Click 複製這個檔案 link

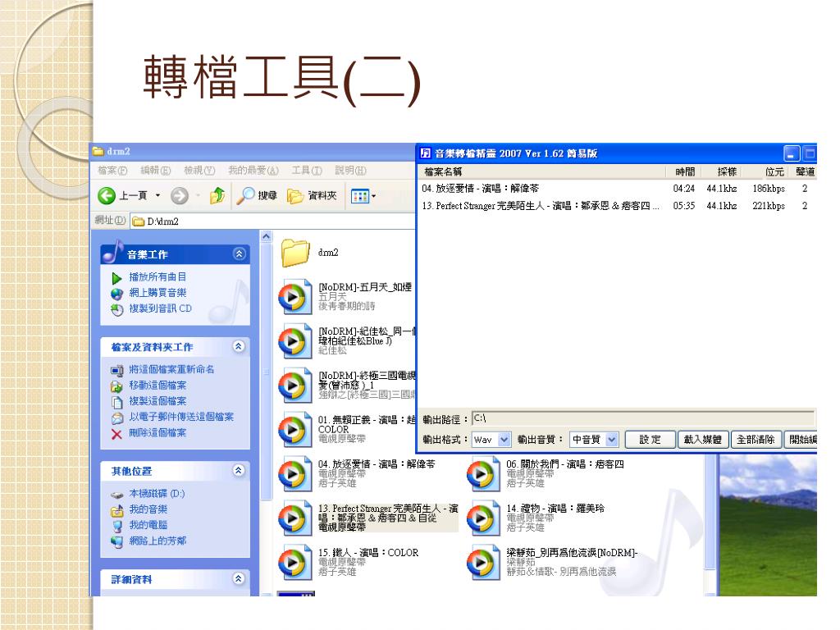(157, 400)
